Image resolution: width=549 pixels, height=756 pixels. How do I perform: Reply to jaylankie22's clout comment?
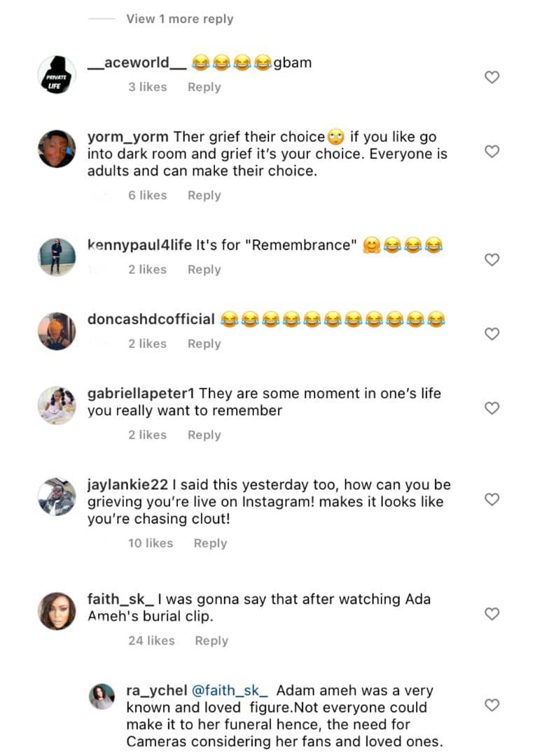[x=210, y=543]
